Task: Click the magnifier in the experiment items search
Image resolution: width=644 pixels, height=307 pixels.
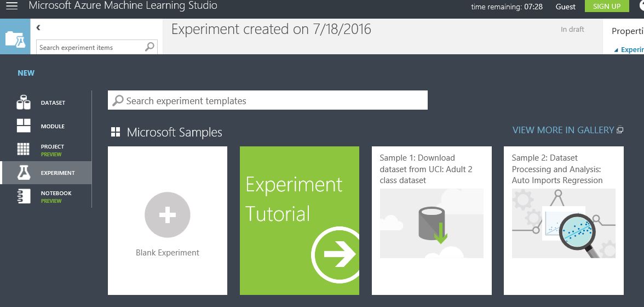Action: point(150,47)
